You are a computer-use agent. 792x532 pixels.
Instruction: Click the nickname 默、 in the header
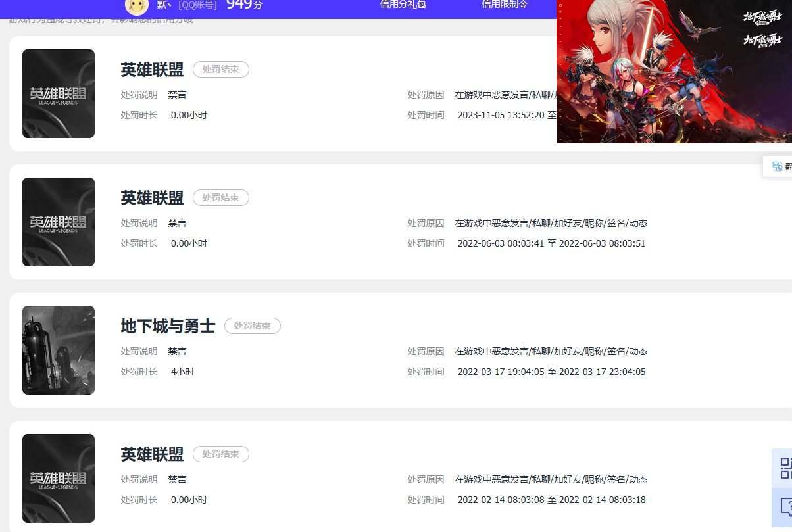coord(164,5)
